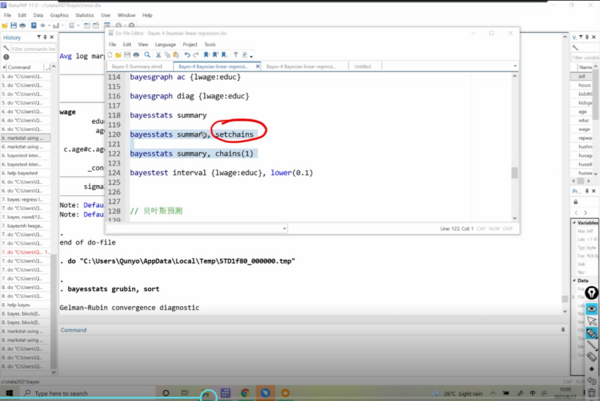Click the filter funnel icon in History header
The width and height of the screenshot is (600, 401).
(39, 37)
